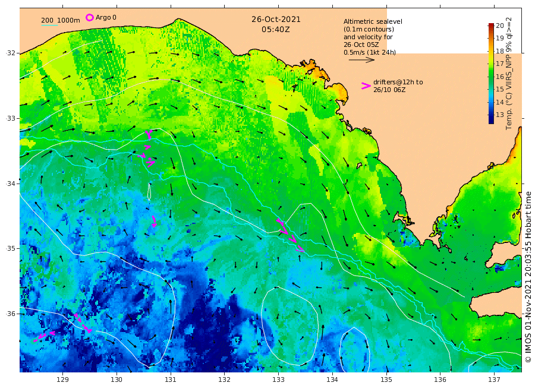Click the '(0.1m contours)' legend line
The image size is (535, 392).
[x=369, y=29]
